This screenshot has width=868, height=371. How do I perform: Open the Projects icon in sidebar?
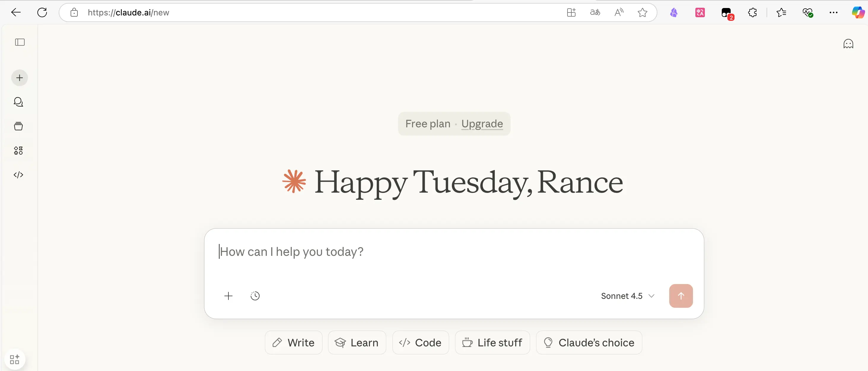tap(18, 126)
